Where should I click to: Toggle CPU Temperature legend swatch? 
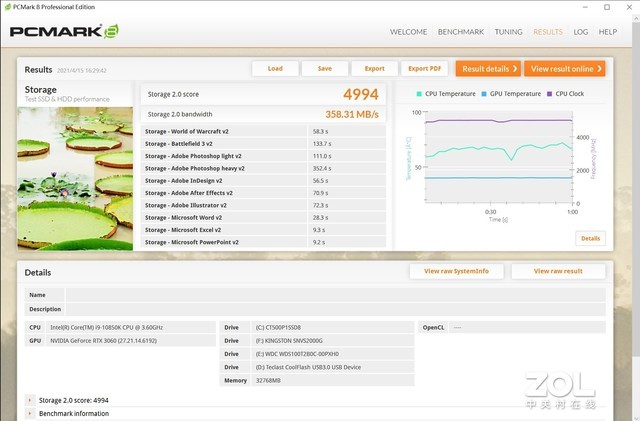(419, 94)
